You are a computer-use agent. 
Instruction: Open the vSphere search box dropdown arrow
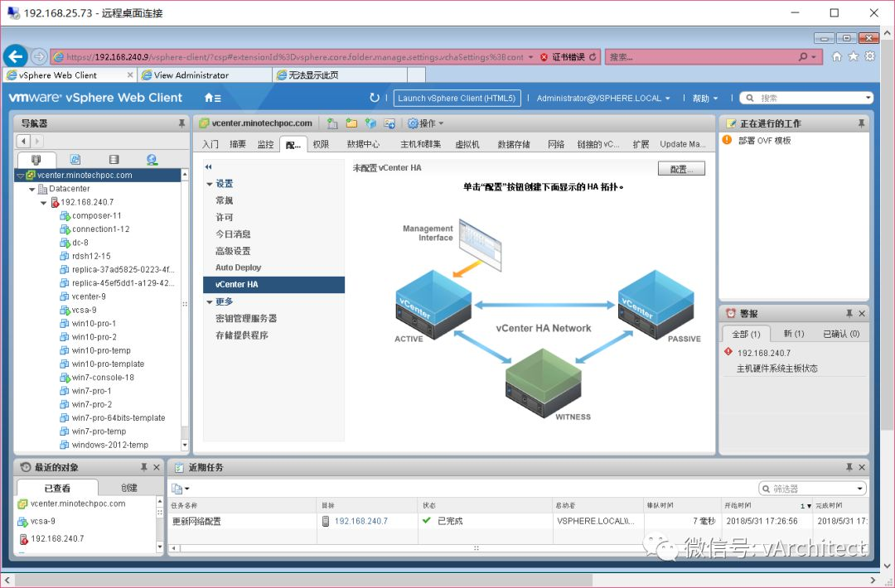click(x=868, y=98)
